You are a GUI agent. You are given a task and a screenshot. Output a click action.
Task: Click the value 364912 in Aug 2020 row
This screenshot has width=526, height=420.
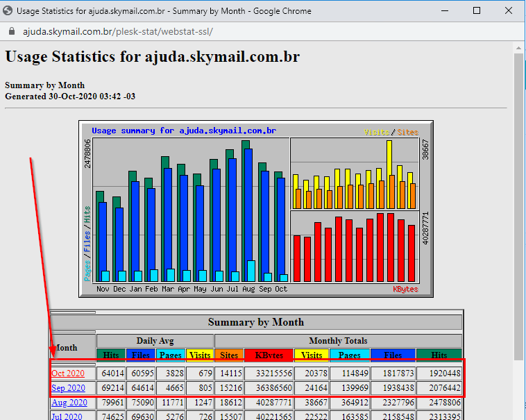click(x=355, y=403)
